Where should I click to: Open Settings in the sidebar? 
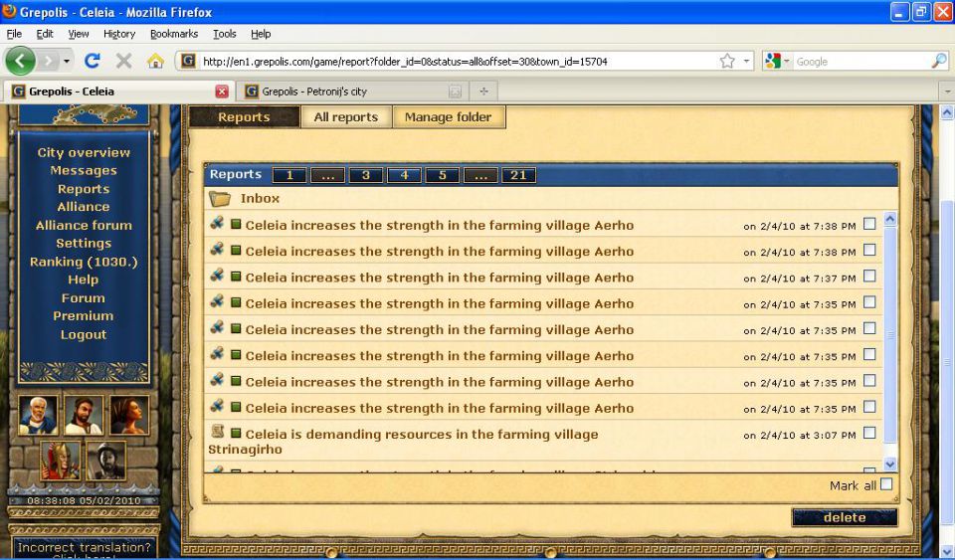84,244
